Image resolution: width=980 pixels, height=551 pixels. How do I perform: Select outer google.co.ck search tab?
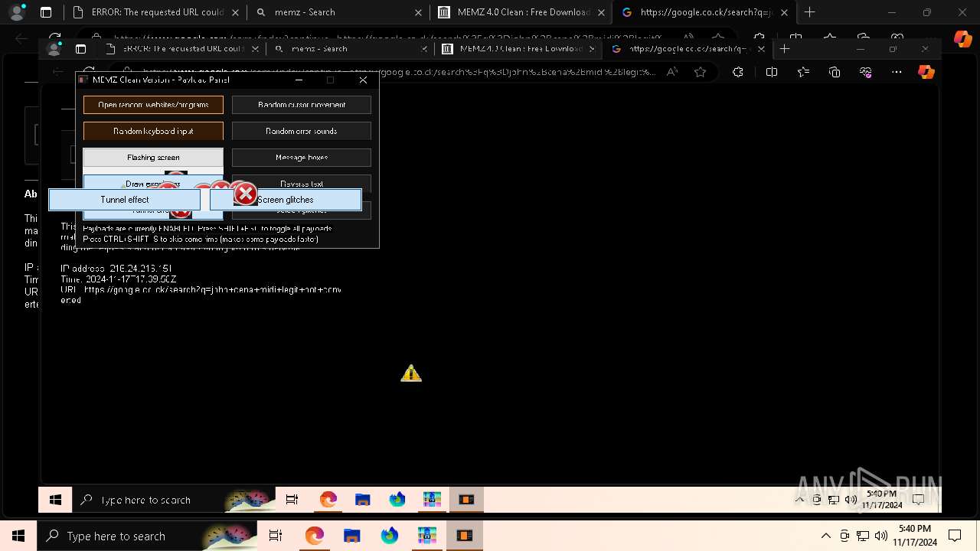point(704,12)
